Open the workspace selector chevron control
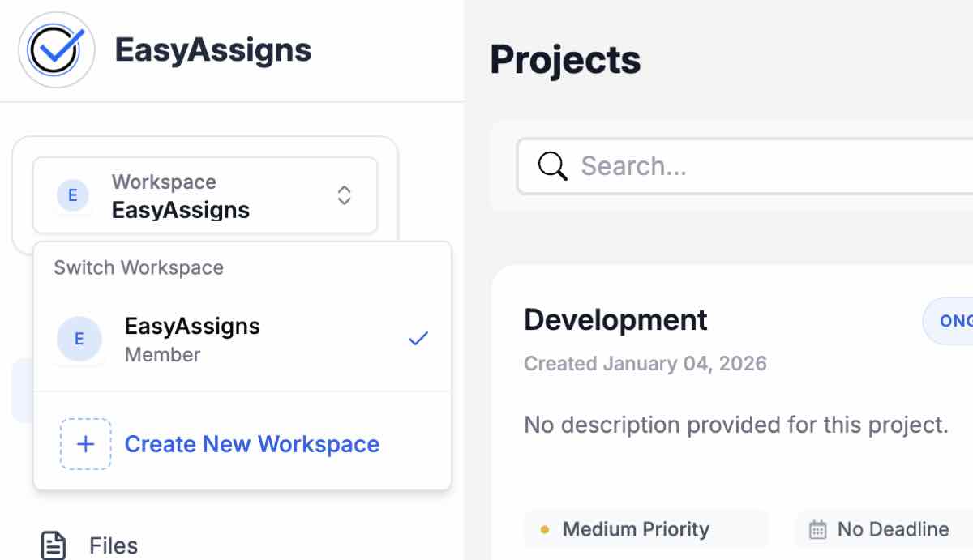This screenshot has height=560, width=973. pos(344,195)
